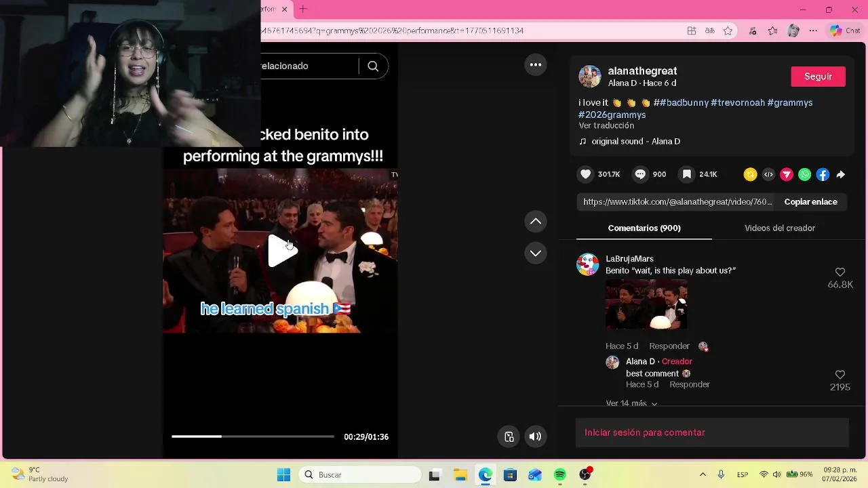This screenshot has height=488, width=868.
Task: Open the #badbunny hashtag
Action: pos(684,102)
